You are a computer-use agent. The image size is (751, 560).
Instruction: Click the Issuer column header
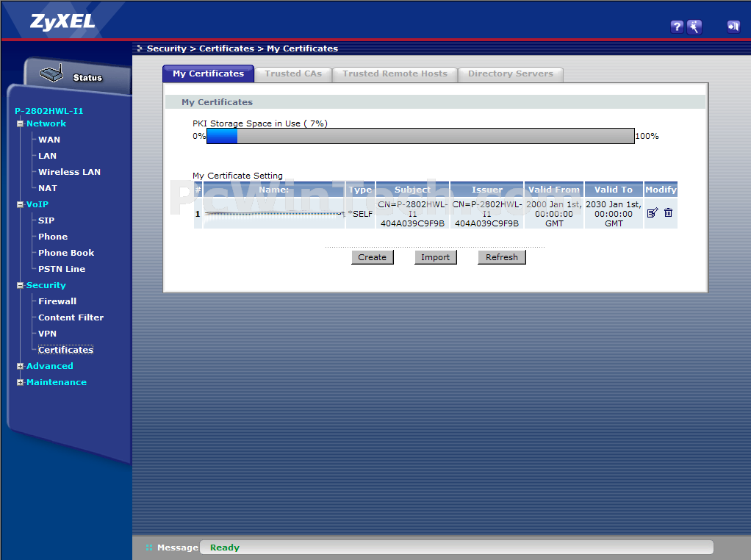(486, 190)
